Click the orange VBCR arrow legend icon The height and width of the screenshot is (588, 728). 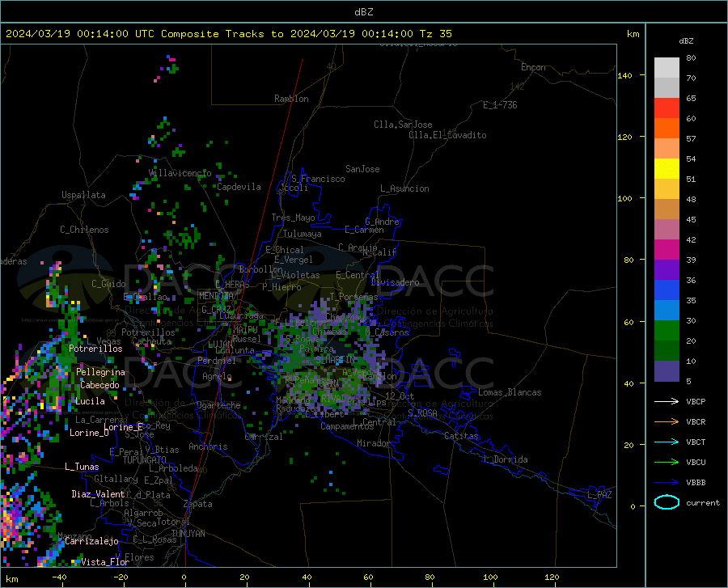pos(667,421)
